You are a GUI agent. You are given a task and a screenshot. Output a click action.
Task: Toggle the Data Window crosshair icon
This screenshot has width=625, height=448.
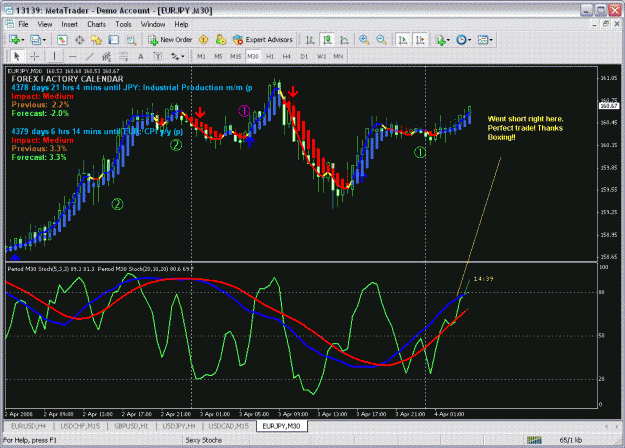[x=79, y=40]
